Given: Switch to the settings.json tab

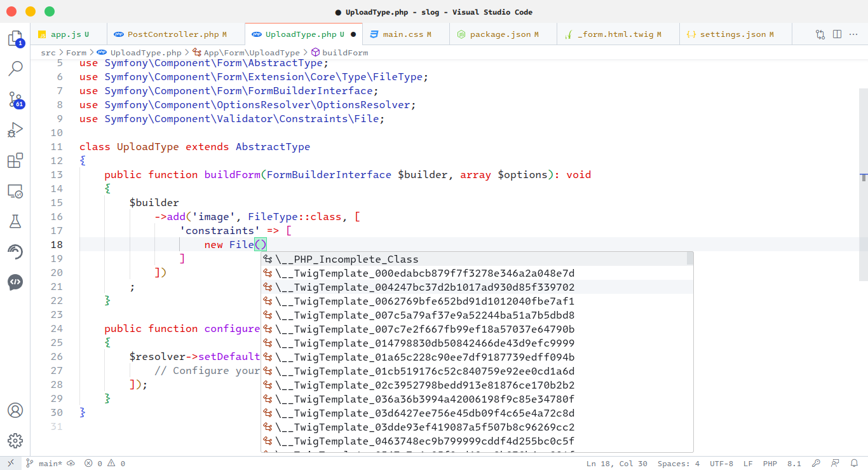Looking at the screenshot, I should (x=732, y=34).
